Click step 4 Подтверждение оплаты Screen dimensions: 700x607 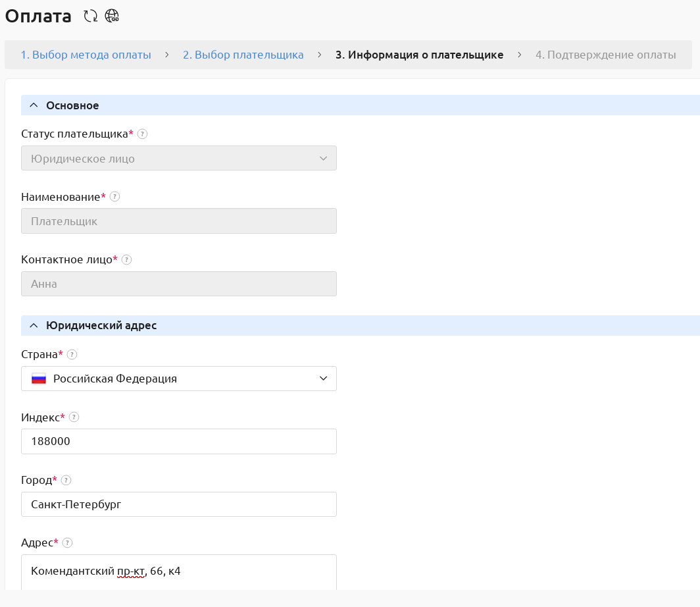pyautogui.click(x=605, y=55)
